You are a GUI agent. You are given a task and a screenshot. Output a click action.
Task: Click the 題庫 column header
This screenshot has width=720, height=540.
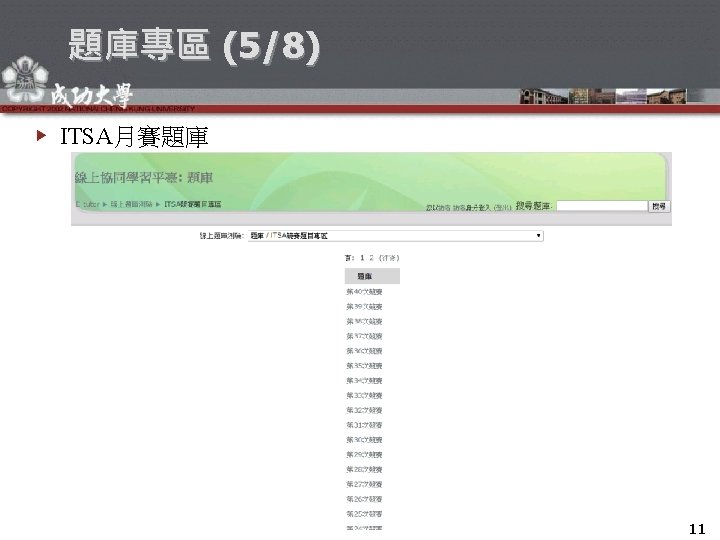click(x=372, y=276)
